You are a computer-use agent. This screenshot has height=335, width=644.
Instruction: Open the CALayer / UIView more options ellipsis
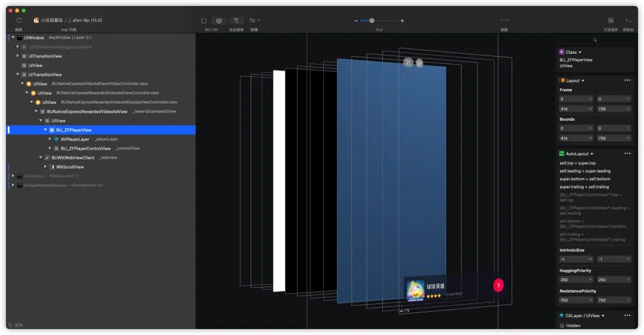tap(627, 316)
